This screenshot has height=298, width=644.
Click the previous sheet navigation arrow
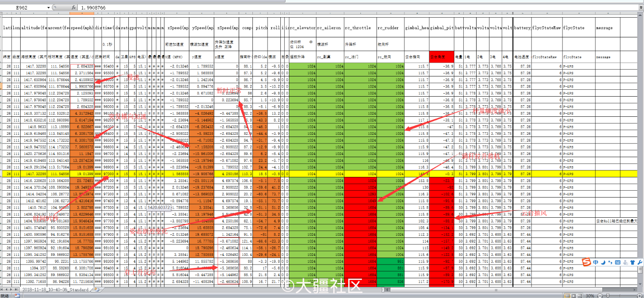[7, 290]
